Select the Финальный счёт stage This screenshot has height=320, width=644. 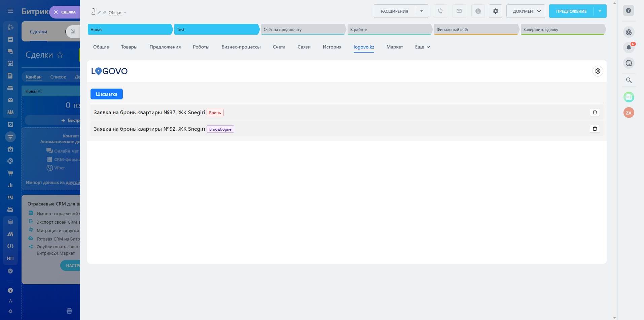(476, 30)
